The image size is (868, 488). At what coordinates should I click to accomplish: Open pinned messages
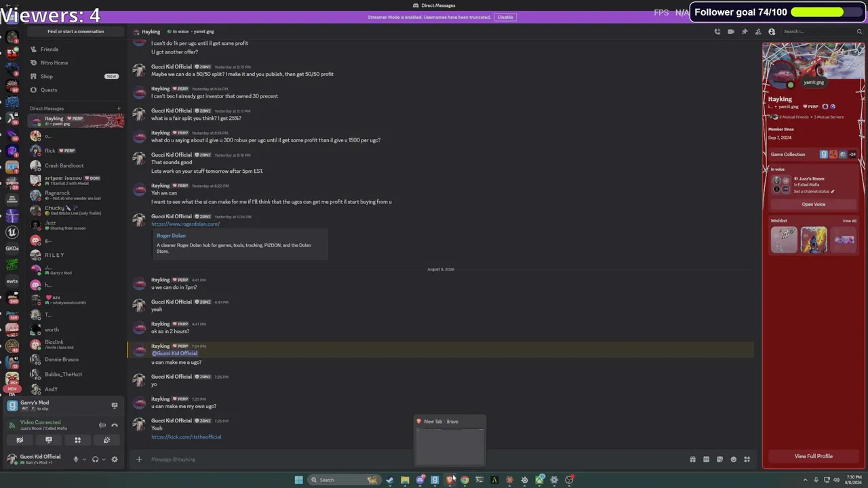pos(745,31)
